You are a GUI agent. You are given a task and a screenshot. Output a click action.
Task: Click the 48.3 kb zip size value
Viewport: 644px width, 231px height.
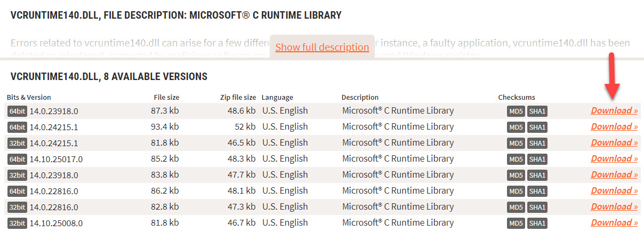[241, 159]
